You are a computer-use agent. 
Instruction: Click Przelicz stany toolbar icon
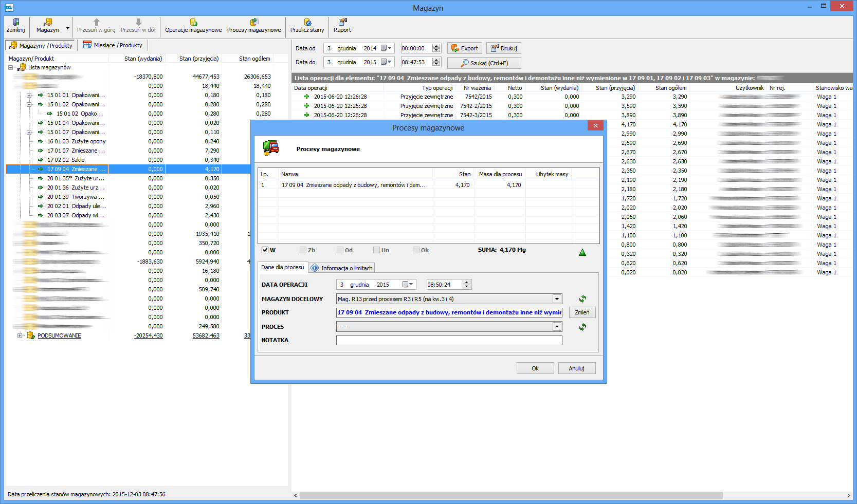pyautogui.click(x=307, y=22)
